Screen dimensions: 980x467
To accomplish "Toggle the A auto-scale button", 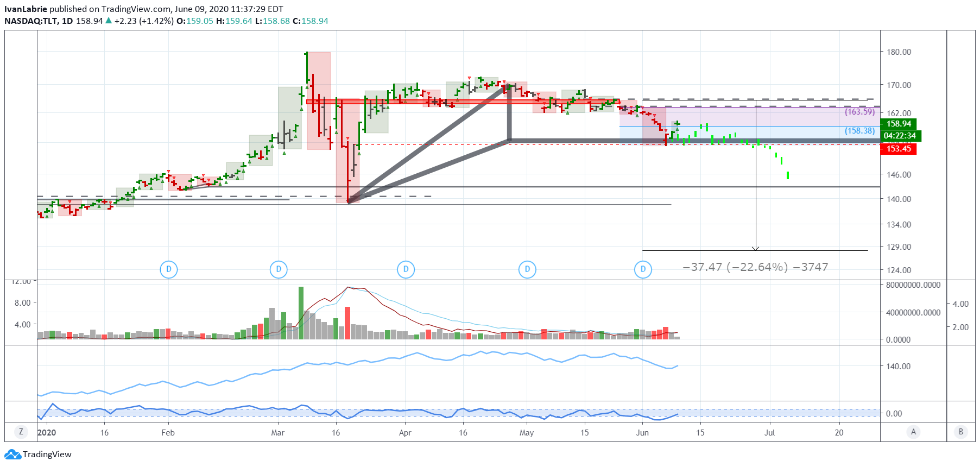I will [x=913, y=432].
